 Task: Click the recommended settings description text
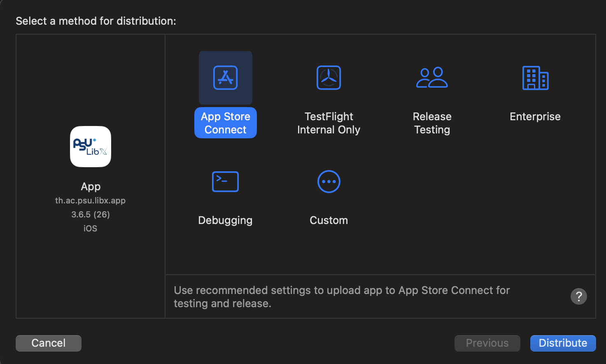(x=342, y=296)
